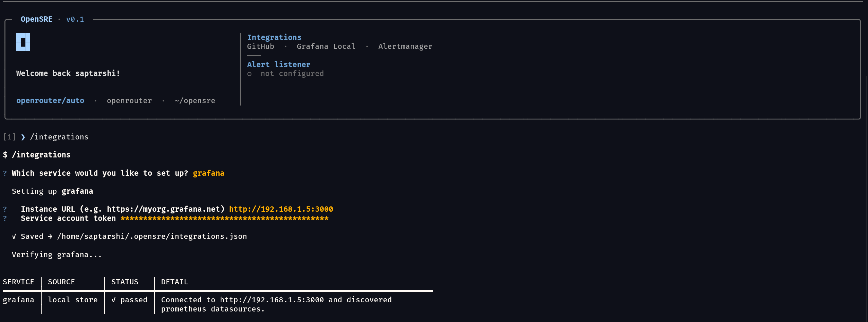This screenshot has width=868, height=322.
Task: Click the 'Which service would you like' prompt
Action: (100, 173)
